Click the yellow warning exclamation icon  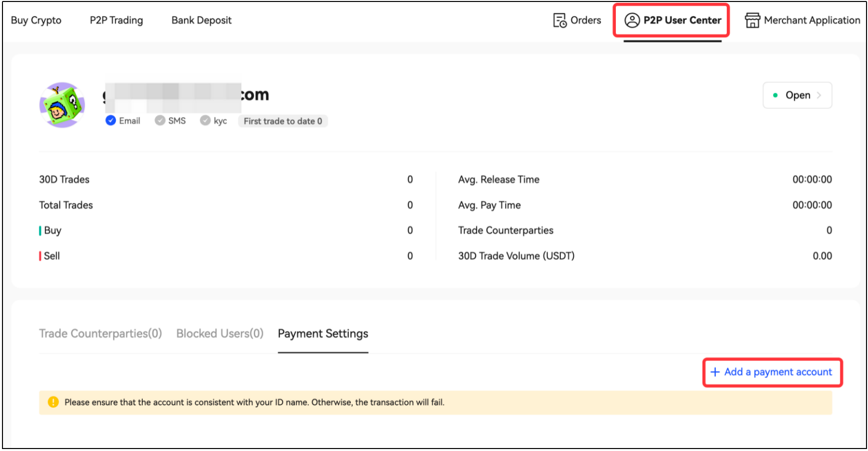coord(53,402)
